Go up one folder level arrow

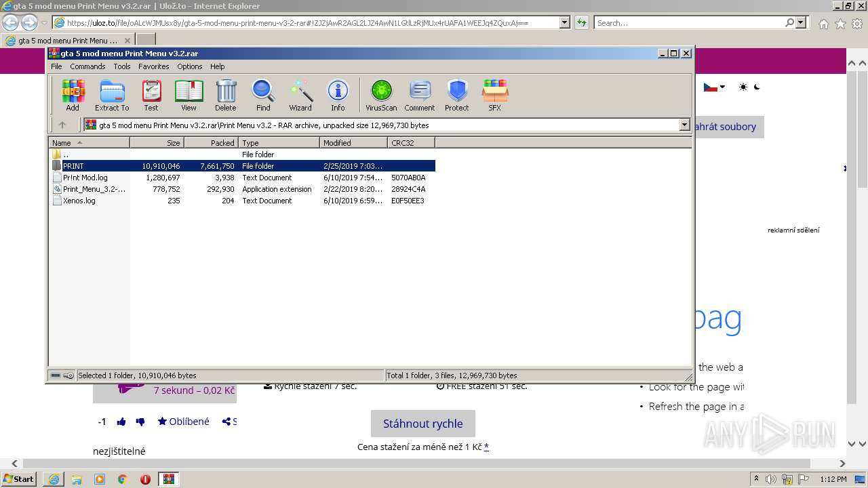coord(62,125)
